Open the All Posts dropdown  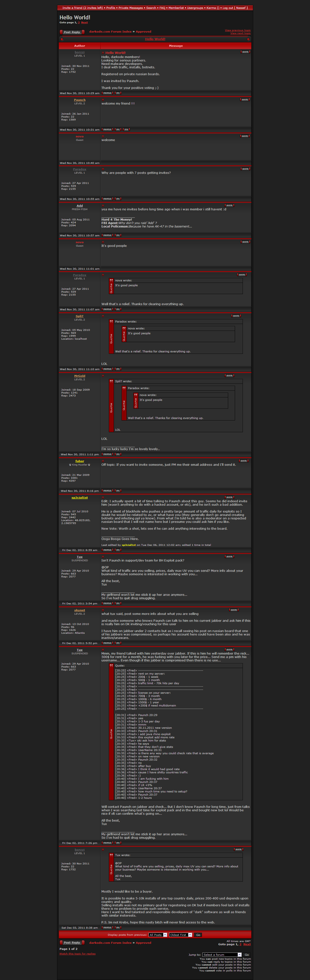[158, 935]
